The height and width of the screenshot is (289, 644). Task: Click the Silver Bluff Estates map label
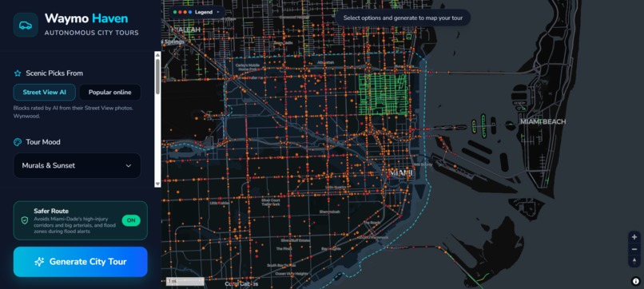[x=295, y=241]
